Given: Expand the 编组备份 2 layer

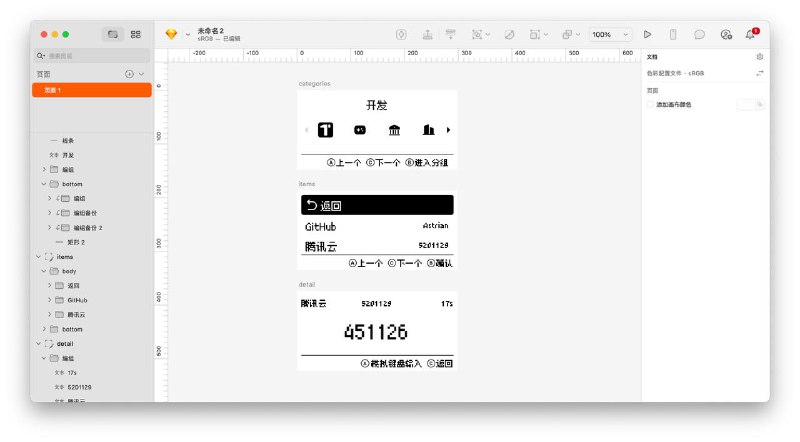Looking at the screenshot, I should (49, 228).
